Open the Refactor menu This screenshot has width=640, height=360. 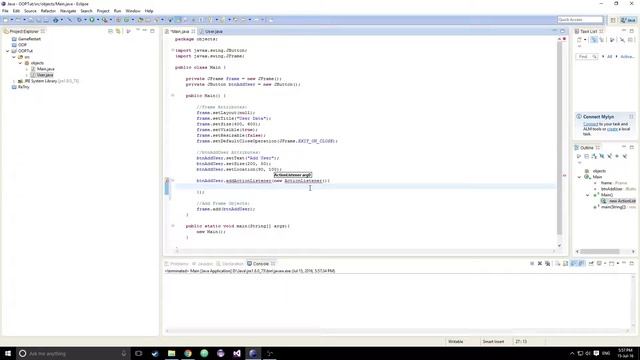click(x=48, y=11)
